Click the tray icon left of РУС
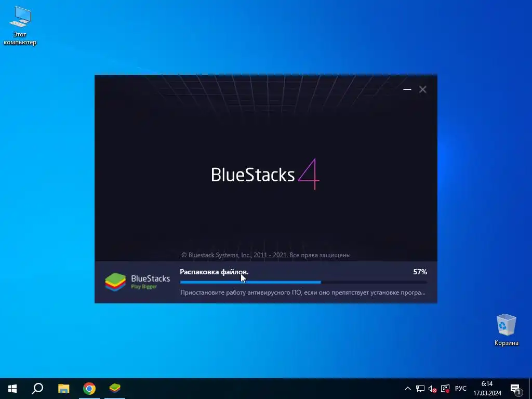This screenshot has height=399, width=532. click(x=445, y=389)
